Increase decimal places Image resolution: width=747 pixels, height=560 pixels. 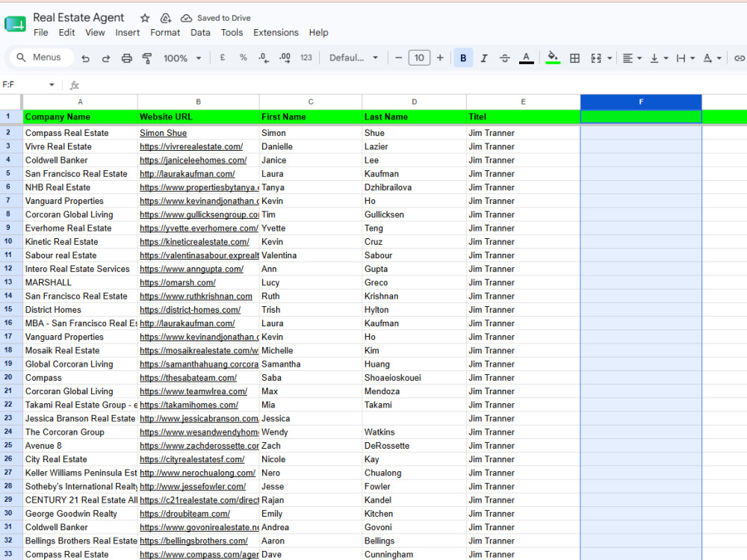pyautogui.click(x=285, y=57)
